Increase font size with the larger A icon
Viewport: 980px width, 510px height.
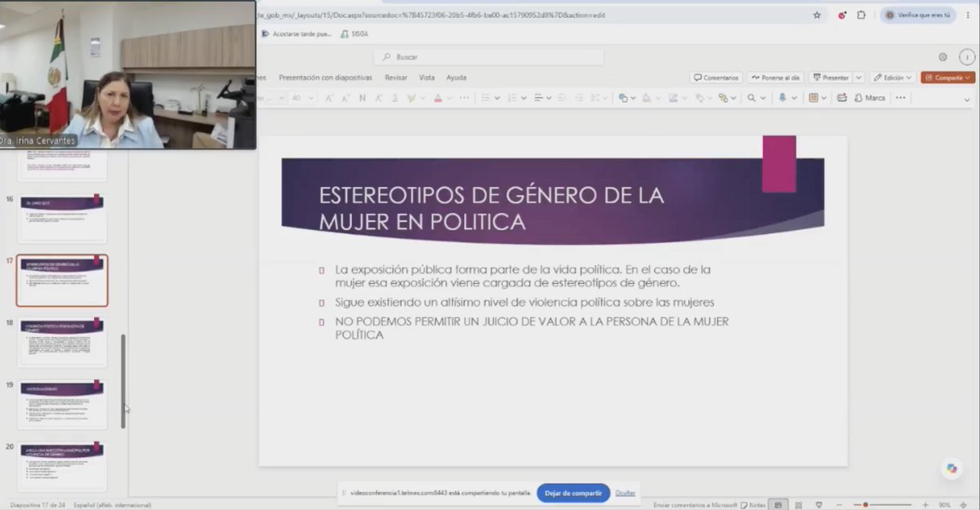[x=329, y=98]
